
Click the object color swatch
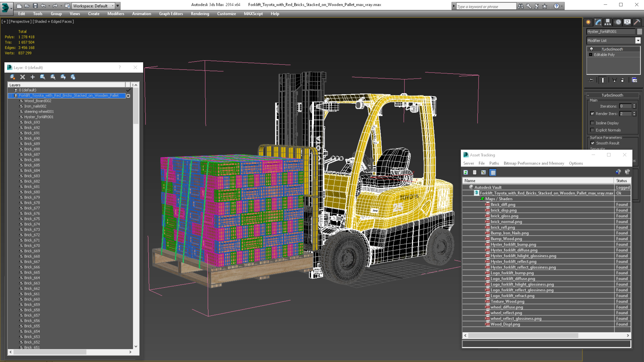[640, 32]
